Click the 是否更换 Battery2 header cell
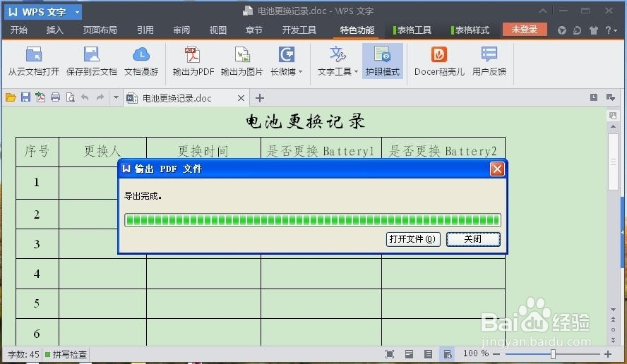 [443, 151]
